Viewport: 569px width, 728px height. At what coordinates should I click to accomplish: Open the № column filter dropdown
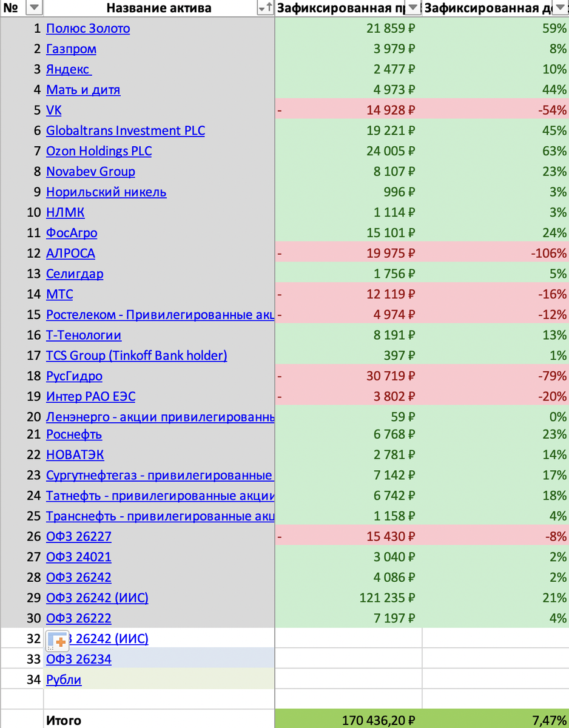pyautogui.click(x=35, y=8)
